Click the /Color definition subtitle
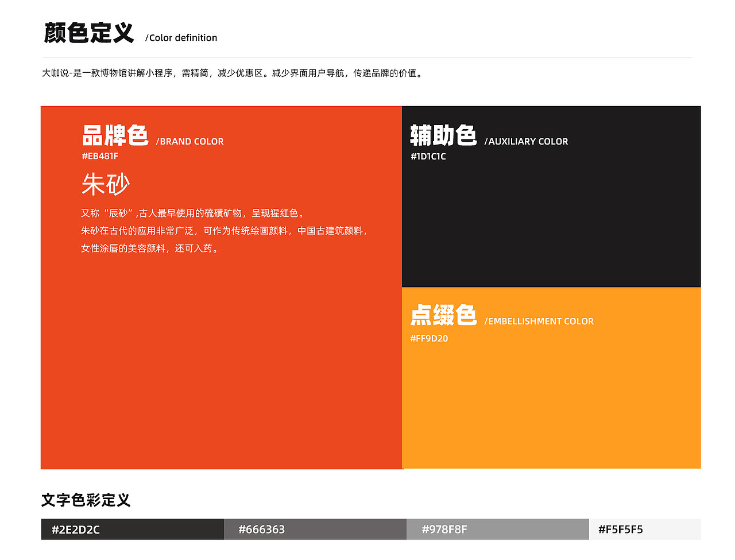This screenshot has width=735, height=560. (181, 38)
